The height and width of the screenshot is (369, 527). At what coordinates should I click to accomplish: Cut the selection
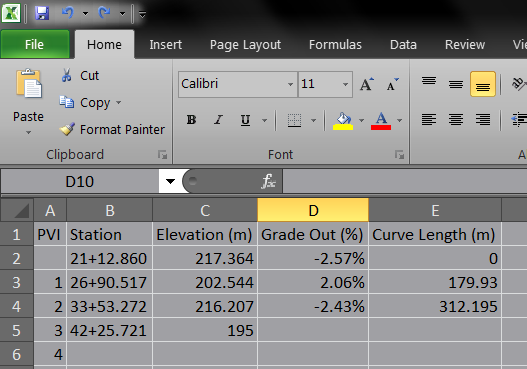80,75
